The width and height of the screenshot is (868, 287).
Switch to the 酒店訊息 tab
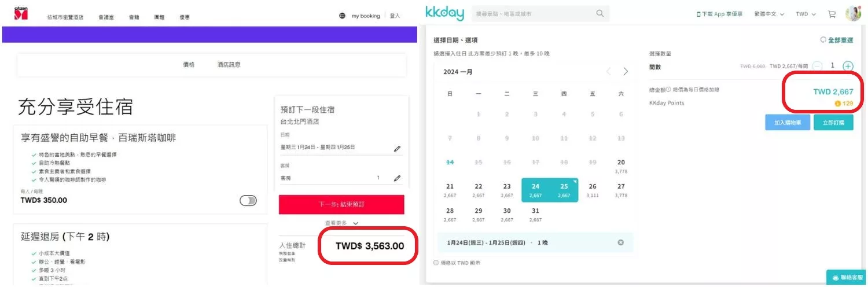click(x=229, y=64)
